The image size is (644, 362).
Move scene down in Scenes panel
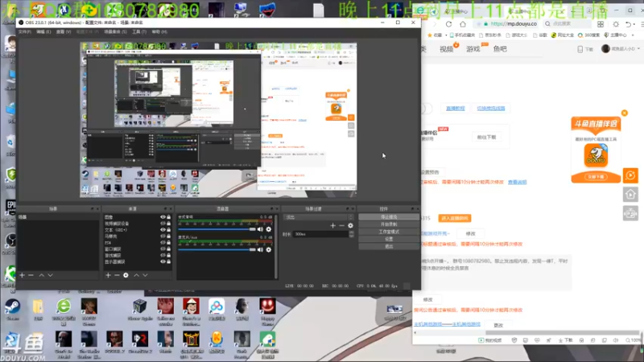pos(50,275)
